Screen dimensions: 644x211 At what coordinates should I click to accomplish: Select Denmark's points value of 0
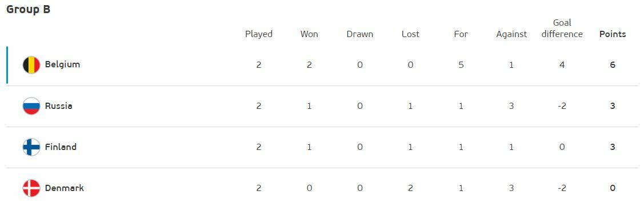click(613, 188)
